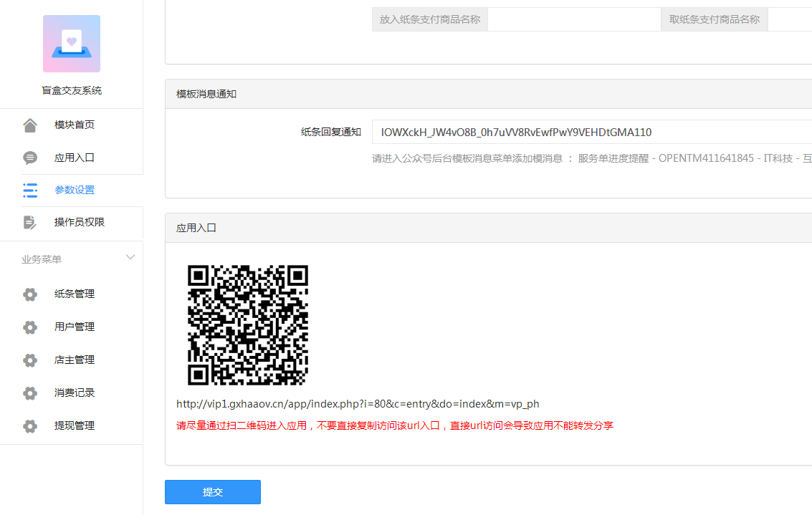
Task: Click the 取纸条支付商品名称 label
Action: click(714, 19)
